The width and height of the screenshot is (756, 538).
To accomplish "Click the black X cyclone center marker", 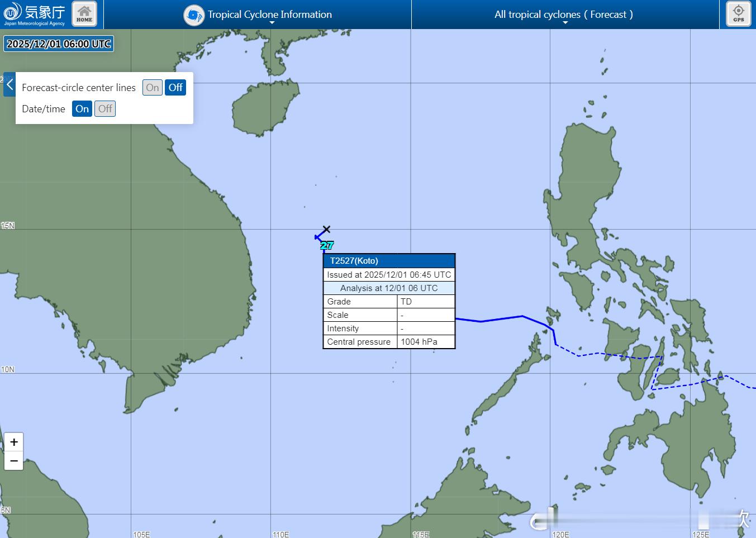I will pos(327,229).
